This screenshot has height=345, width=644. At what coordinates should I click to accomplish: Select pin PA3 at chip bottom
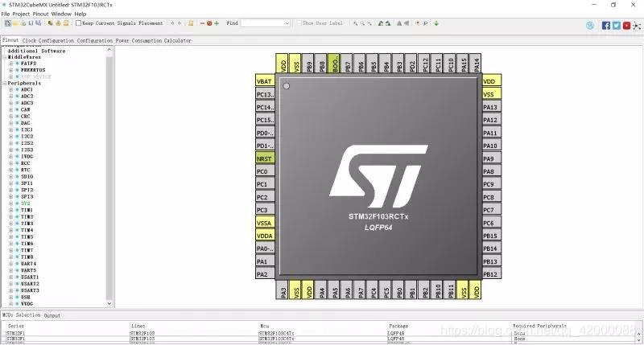[283, 291]
